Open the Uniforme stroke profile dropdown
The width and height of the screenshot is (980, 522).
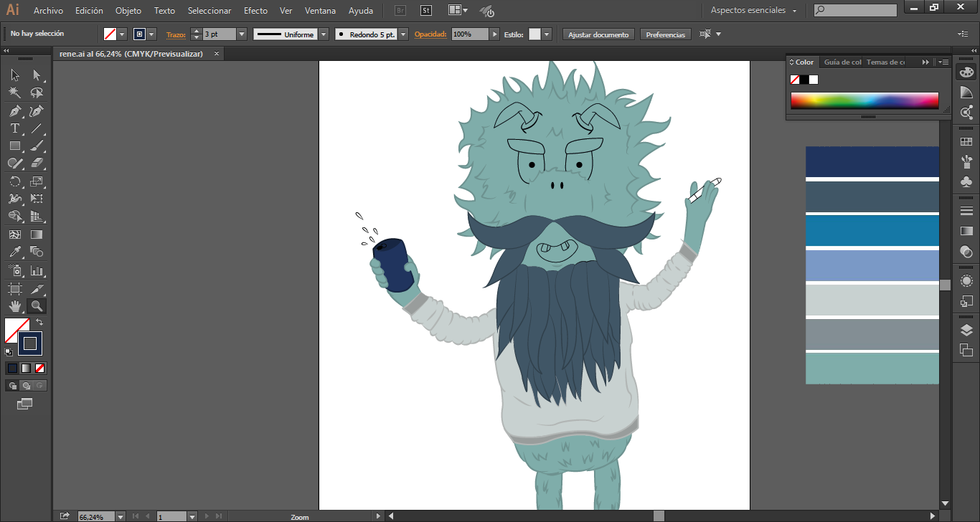coord(323,34)
